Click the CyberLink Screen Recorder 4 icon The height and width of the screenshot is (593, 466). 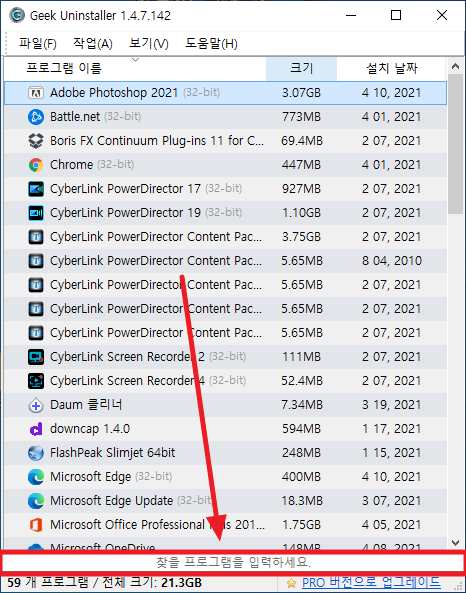[x=36, y=381]
